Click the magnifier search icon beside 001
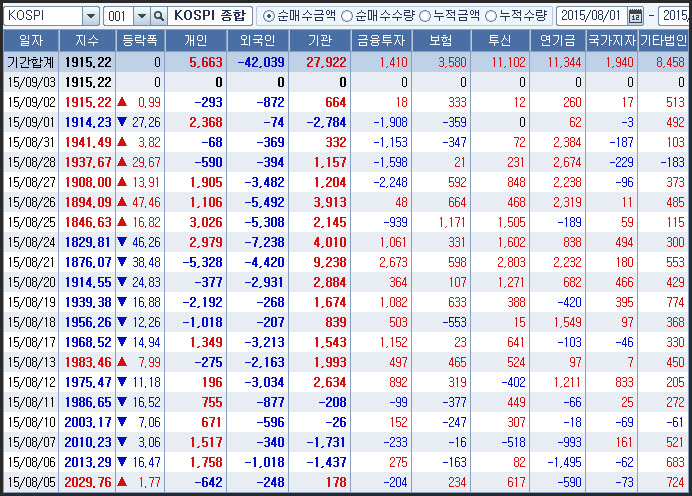The height and width of the screenshot is (496, 692). [158, 16]
